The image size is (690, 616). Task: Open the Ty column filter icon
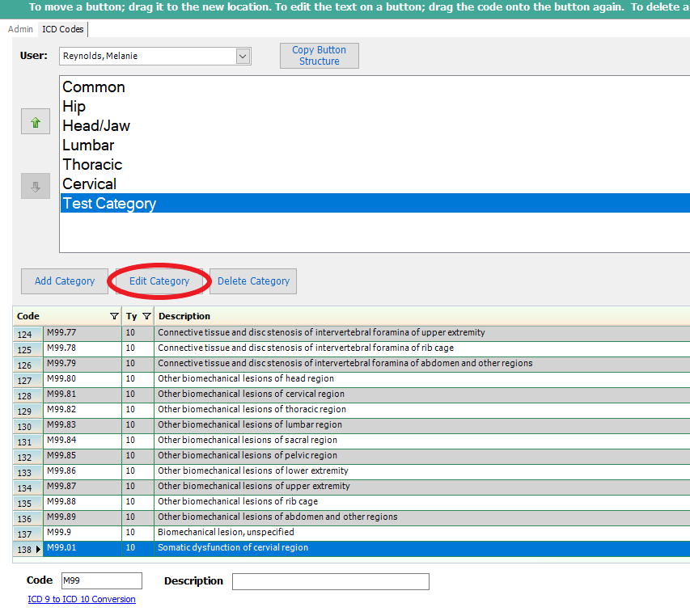[x=146, y=316]
